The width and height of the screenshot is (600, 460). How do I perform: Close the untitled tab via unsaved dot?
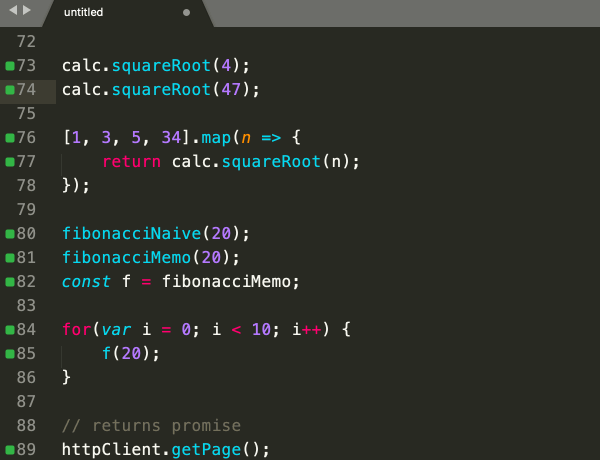[x=186, y=13]
